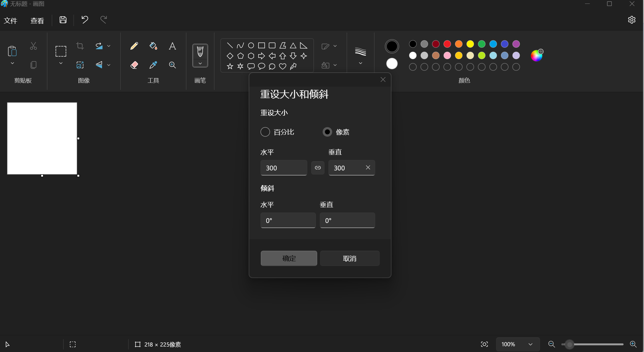The image size is (644, 352).
Task: Click the Paste clipboard icon
Action: [x=12, y=51]
